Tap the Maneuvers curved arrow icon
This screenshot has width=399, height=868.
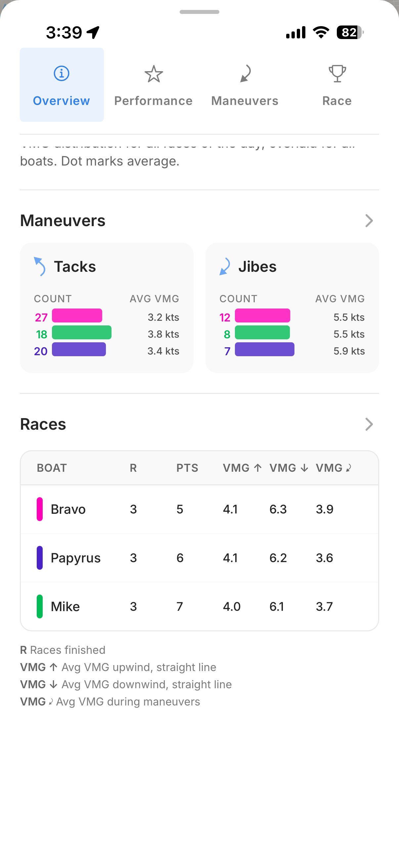coord(245,74)
